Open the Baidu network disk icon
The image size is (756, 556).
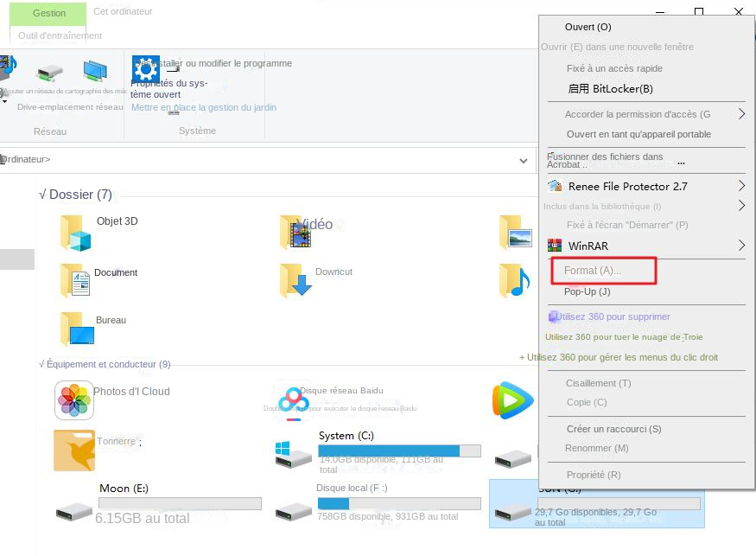click(293, 400)
